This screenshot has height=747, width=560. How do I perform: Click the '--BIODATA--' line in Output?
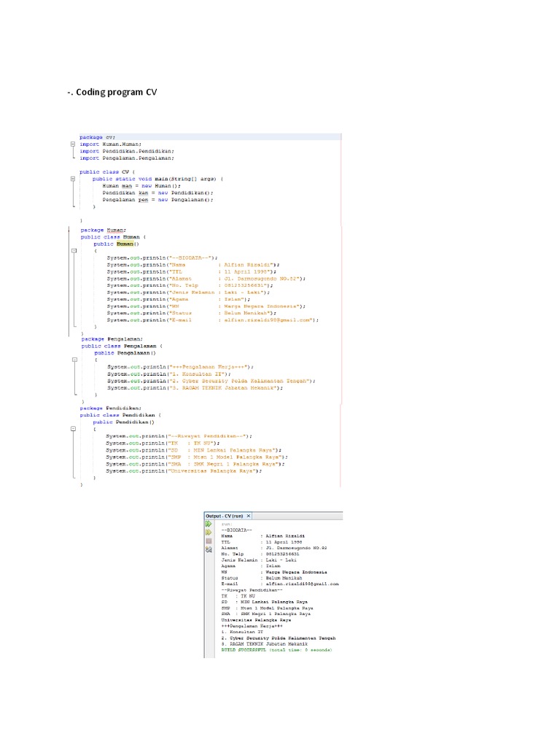pyautogui.click(x=237, y=530)
